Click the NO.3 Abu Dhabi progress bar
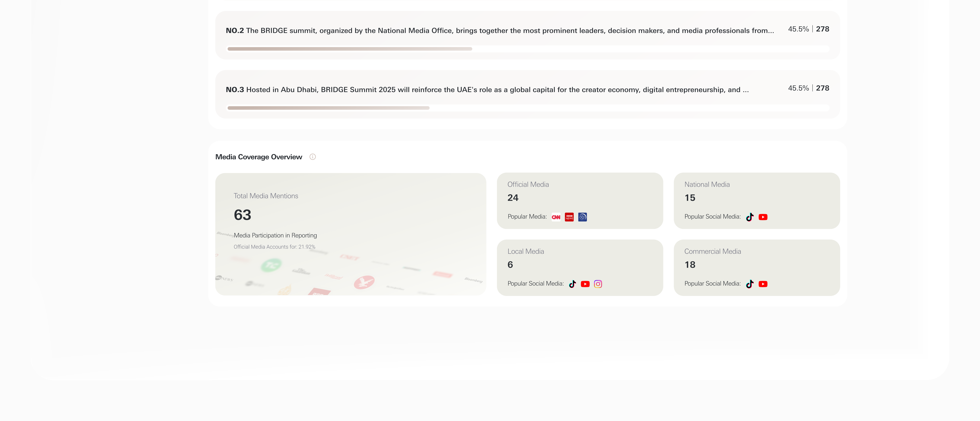This screenshot has width=980, height=421. coord(528,108)
